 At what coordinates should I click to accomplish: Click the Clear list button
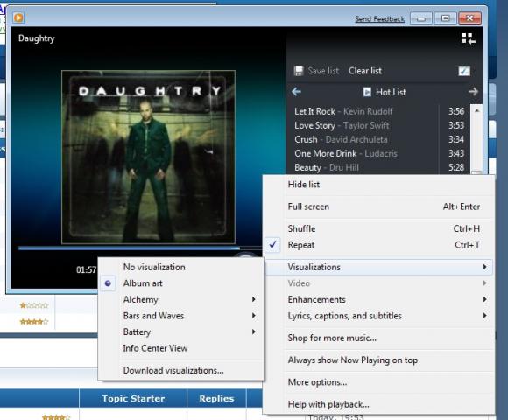(365, 71)
